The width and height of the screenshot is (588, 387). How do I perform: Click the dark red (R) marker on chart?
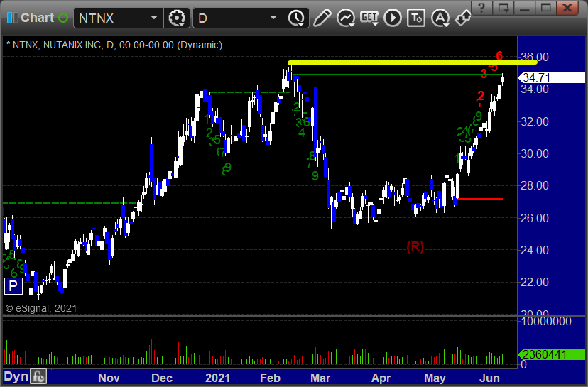click(x=415, y=246)
